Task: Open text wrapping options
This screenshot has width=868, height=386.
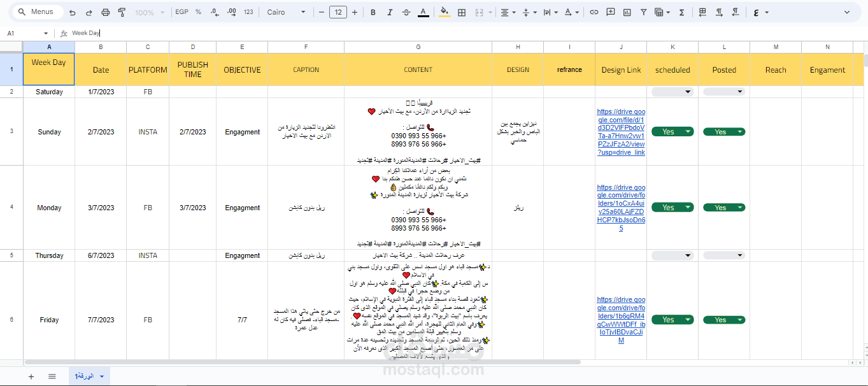Action: (x=550, y=12)
